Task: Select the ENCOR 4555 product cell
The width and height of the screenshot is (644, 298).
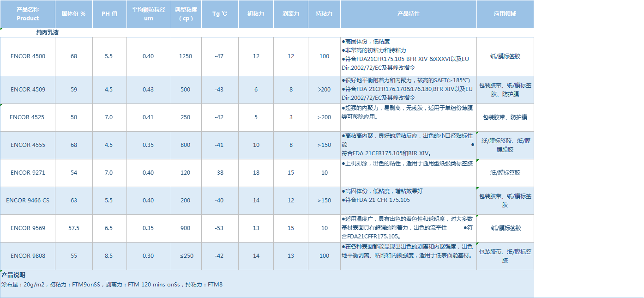Action: [x=28, y=145]
